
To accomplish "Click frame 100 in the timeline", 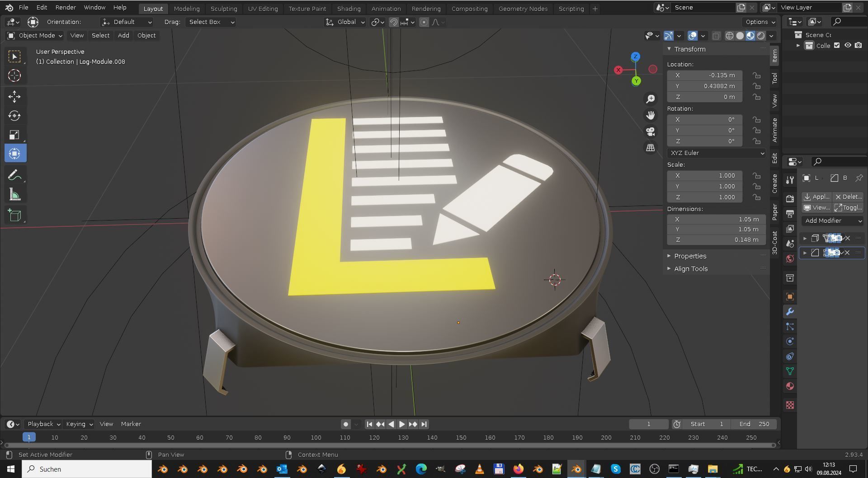I will point(316,438).
